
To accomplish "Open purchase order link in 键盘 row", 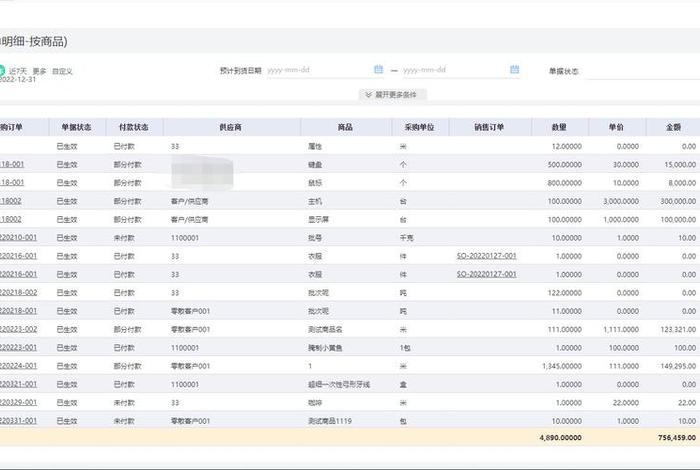I will pos(12,164).
